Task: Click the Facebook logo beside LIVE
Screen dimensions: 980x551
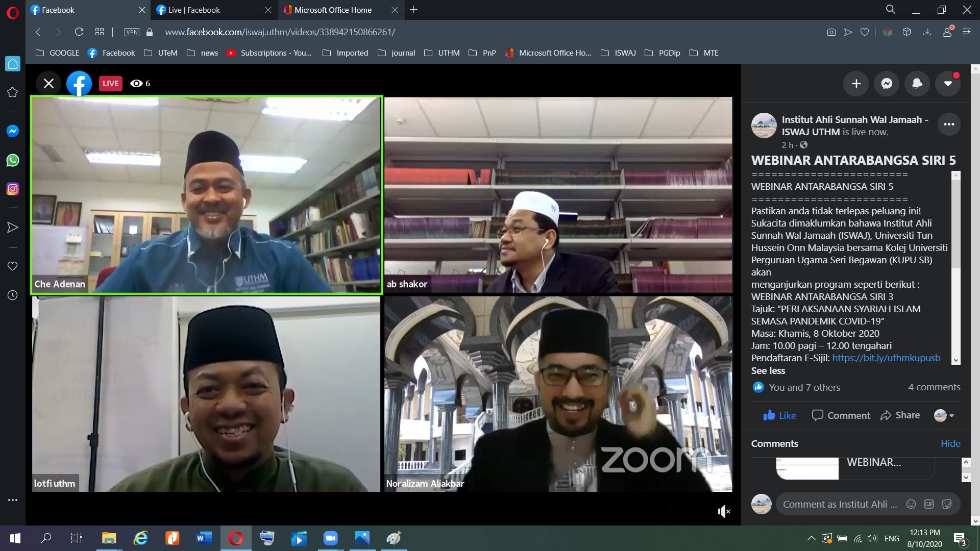Action: pyautogui.click(x=79, y=84)
